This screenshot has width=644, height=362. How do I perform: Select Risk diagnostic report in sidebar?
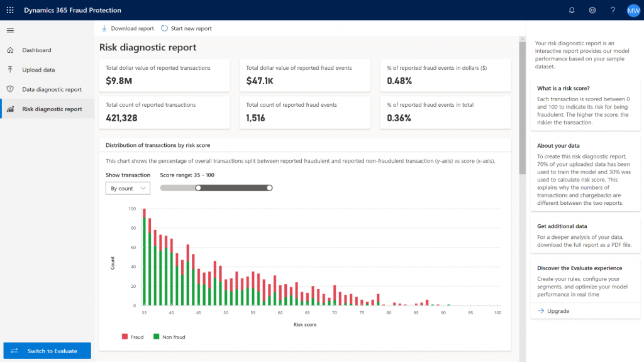pos(52,109)
